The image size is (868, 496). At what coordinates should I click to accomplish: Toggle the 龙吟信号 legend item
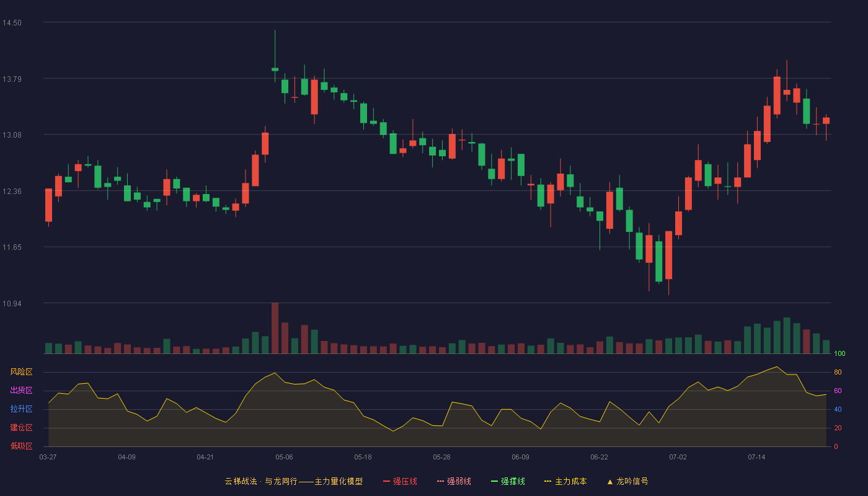627,481
